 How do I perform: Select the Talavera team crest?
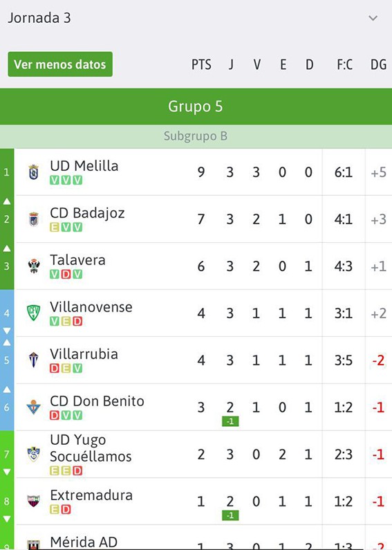(x=34, y=266)
